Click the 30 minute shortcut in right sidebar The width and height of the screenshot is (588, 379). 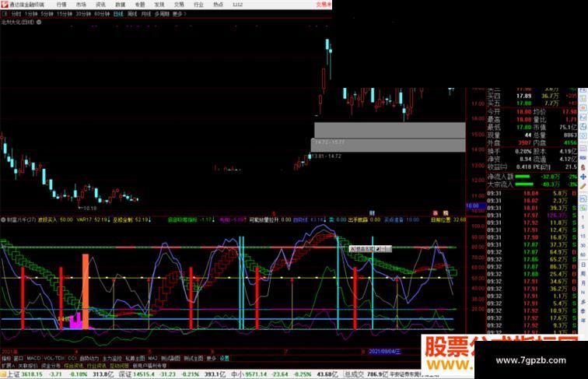(583, 245)
